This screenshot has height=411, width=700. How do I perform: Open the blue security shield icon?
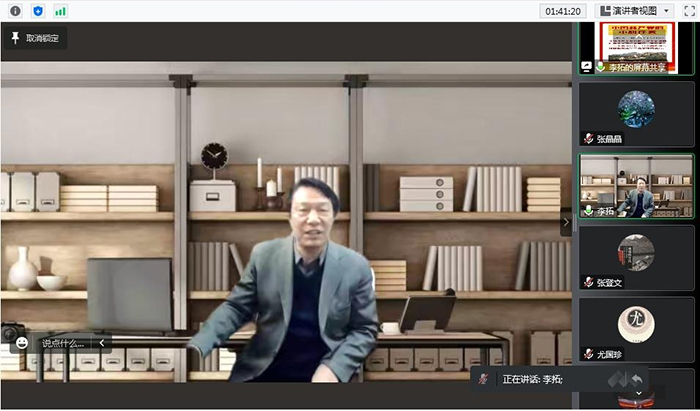click(x=38, y=11)
